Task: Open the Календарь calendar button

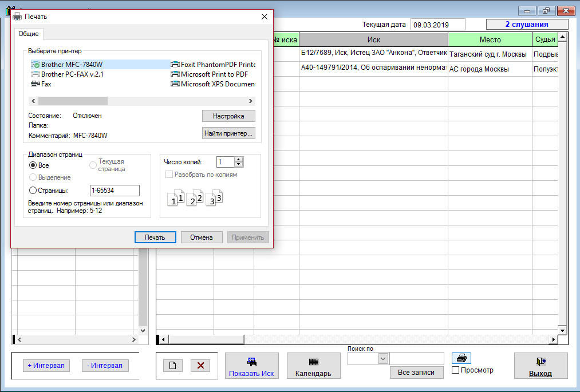Action: tap(313, 366)
